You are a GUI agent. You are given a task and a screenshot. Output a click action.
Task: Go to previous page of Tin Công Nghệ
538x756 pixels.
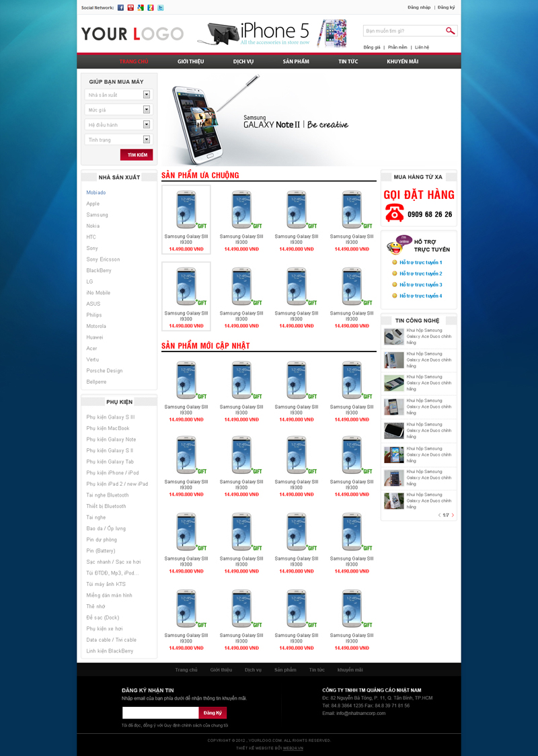439,515
